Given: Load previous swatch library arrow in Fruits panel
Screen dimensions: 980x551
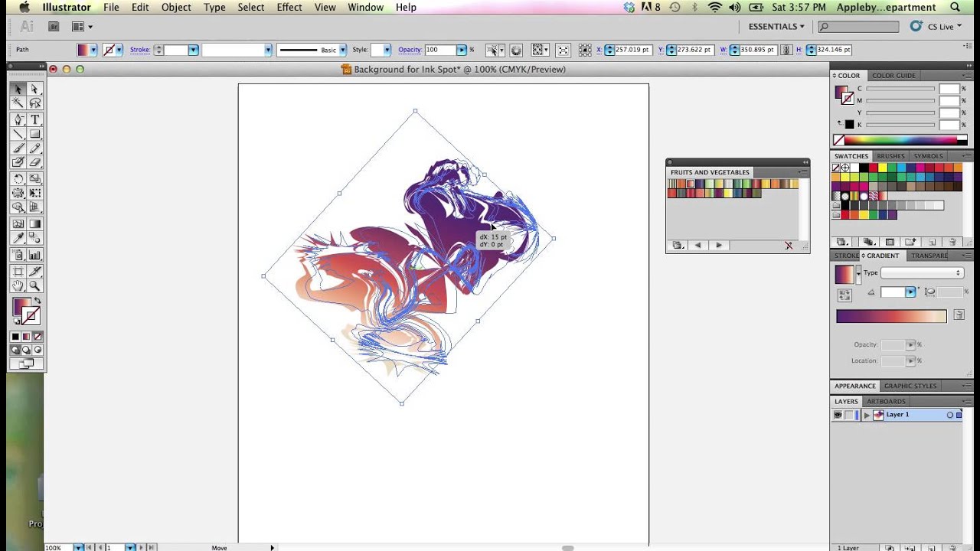Looking at the screenshot, I should click(x=697, y=246).
